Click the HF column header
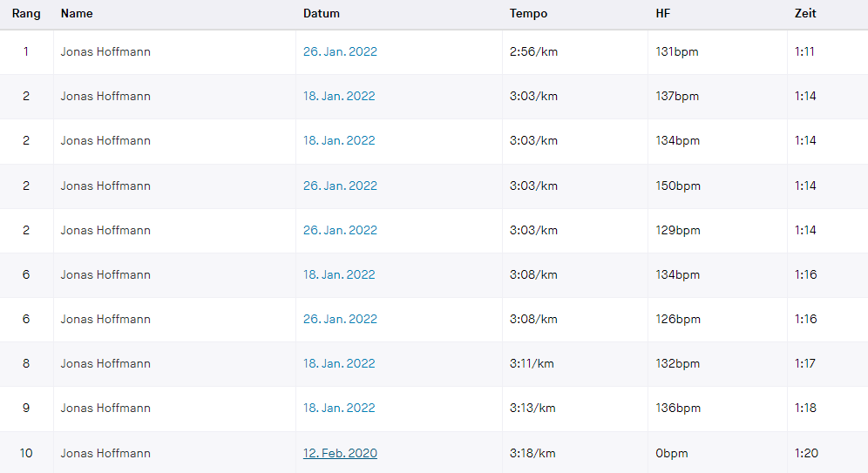 663,14
